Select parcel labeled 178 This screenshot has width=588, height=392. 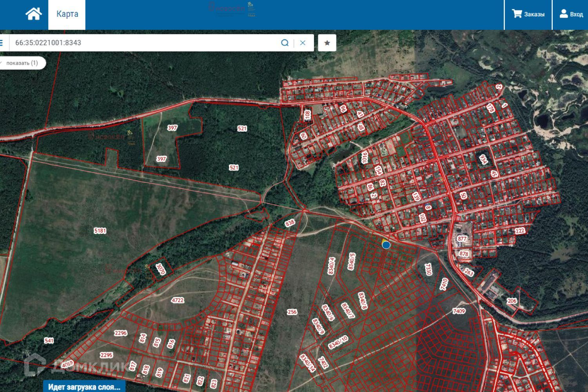pyautogui.click(x=490, y=108)
